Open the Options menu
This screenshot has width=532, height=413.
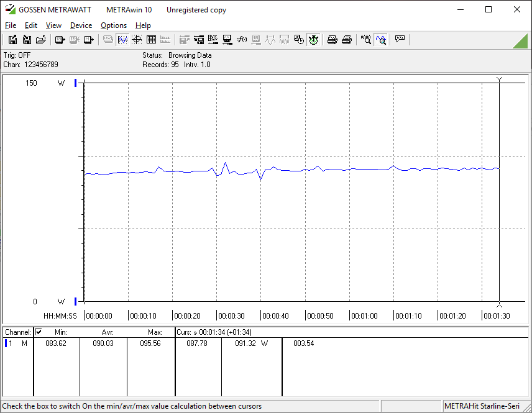pyautogui.click(x=114, y=25)
